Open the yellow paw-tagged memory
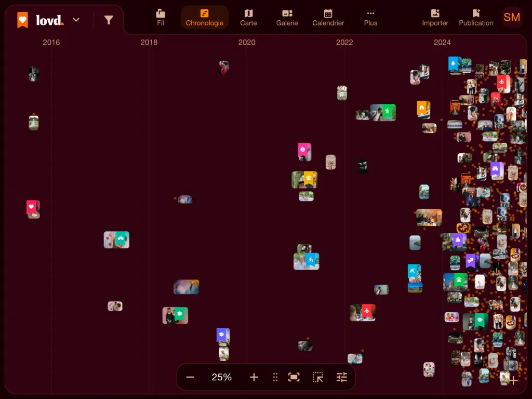The height and width of the screenshot is (399, 532). pyautogui.click(x=304, y=179)
